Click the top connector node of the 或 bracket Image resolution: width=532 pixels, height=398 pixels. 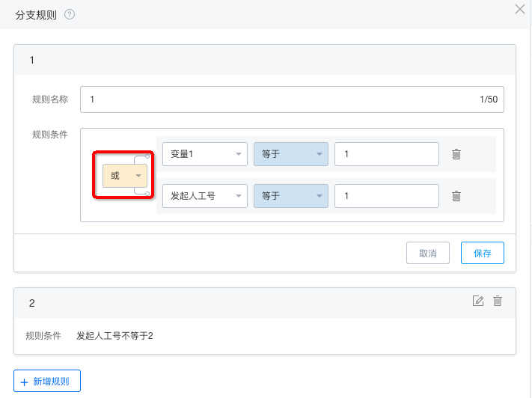[x=147, y=156]
